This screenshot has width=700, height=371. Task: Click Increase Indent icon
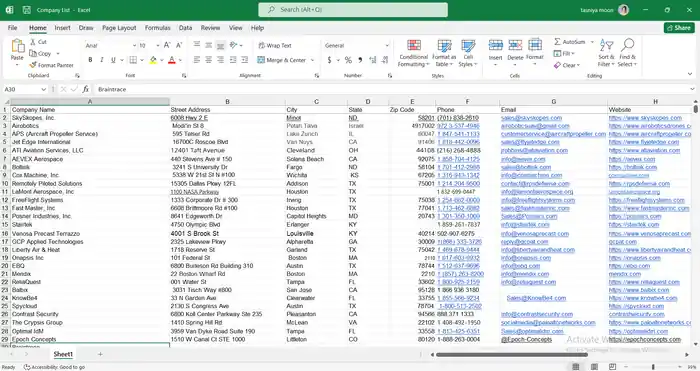(244, 60)
